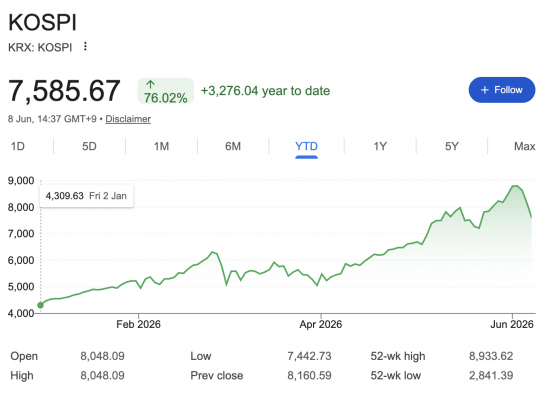
Task: Click the 5,000 y-axis label
Action: coord(21,287)
